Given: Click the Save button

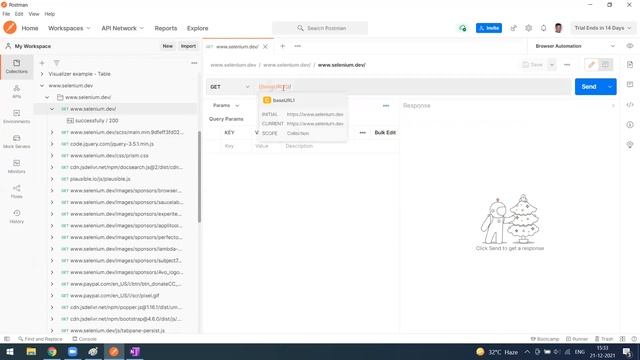Looking at the screenshot, I should [x=532, y=64].
